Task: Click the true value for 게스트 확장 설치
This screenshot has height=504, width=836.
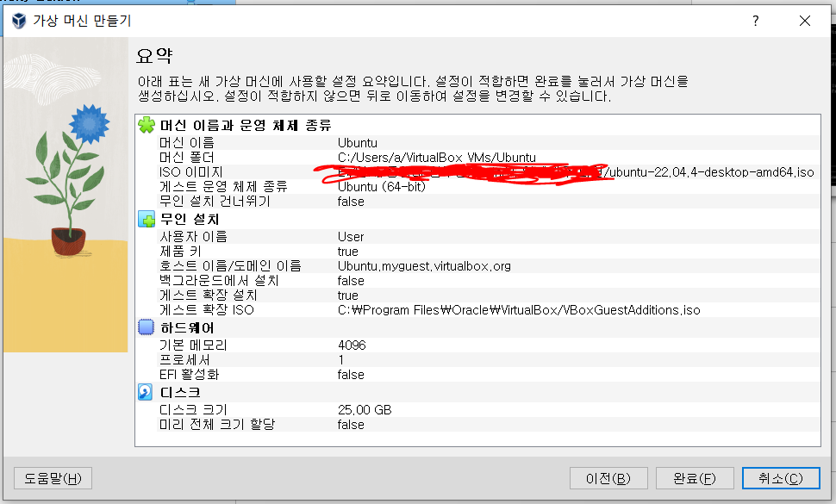Action: (x=347, y=296)
